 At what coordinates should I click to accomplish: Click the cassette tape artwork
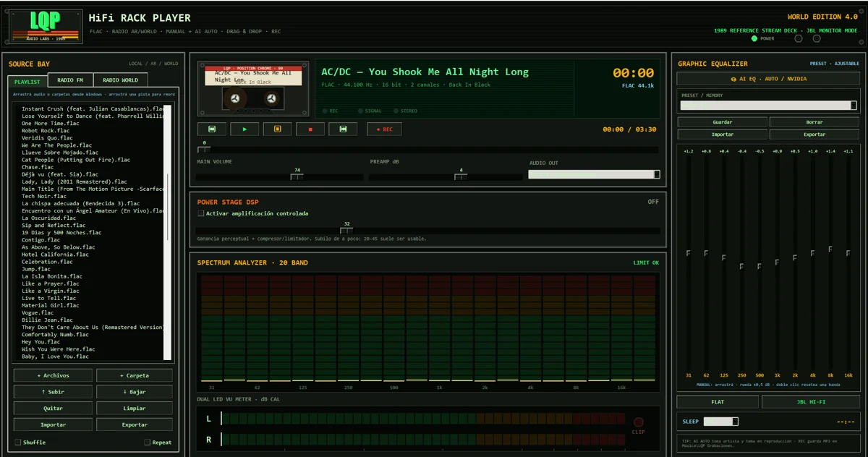[x=253, y=89]
